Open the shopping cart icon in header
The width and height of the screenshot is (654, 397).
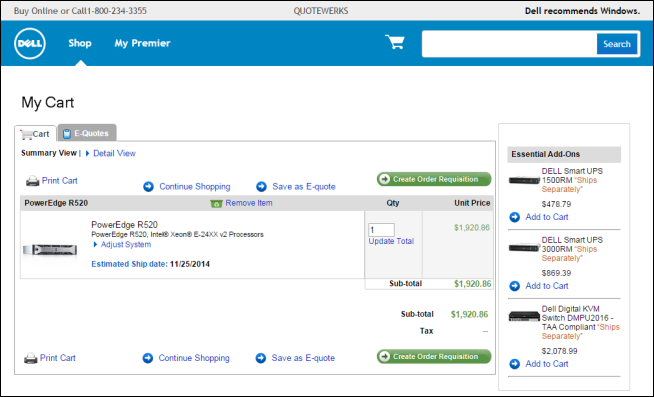pyautogui.click(x=395, y=42)
